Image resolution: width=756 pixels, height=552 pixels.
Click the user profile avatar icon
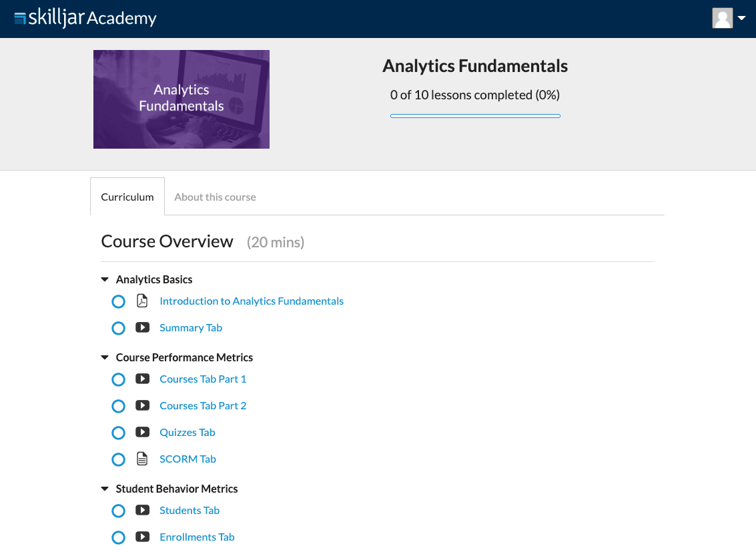[723, 18]
